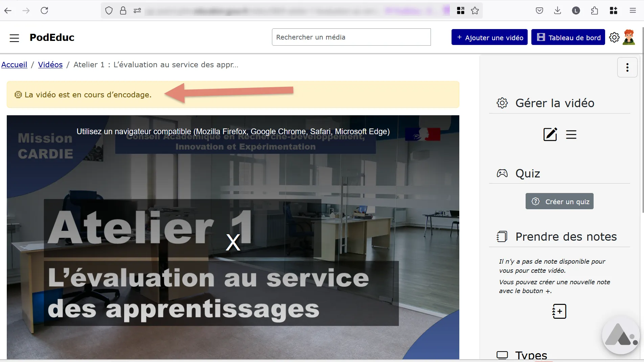Edit the video with the pencil icon
644x362 pixels.
pyautogui.click(x=550, y=134)
